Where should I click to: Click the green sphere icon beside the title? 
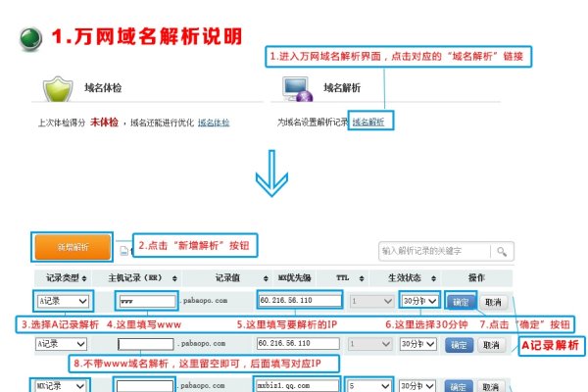click(31, 37)
